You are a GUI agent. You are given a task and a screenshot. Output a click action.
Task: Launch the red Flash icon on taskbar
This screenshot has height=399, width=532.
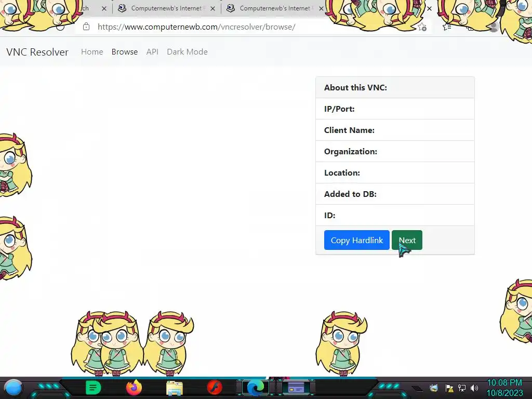215,388
